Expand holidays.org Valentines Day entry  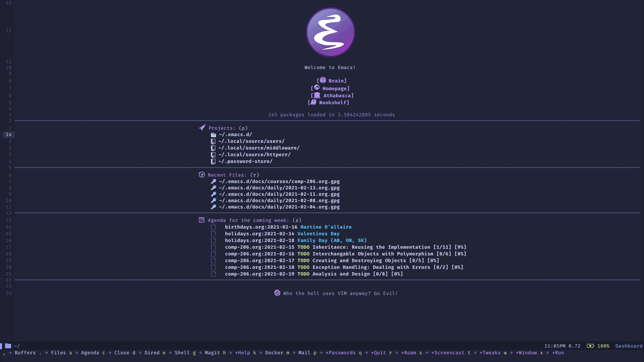click(318, 233)
